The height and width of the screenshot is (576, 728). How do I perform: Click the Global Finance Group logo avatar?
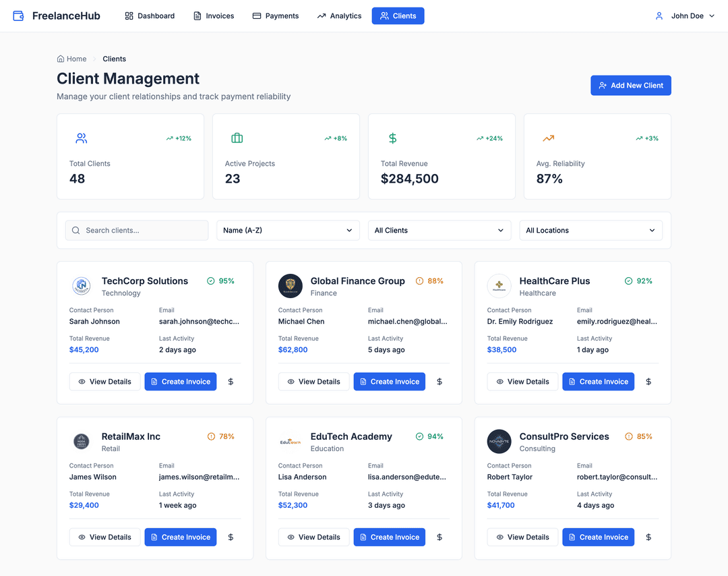coord(291,286)
